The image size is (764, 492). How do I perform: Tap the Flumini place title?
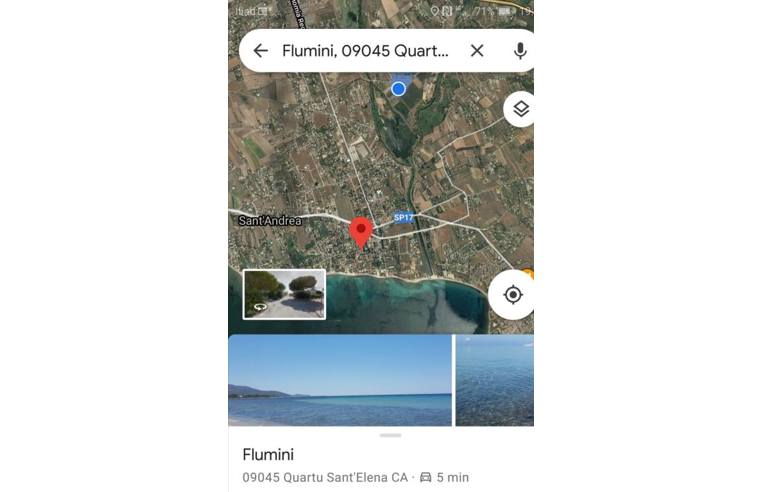pos(268,455)
